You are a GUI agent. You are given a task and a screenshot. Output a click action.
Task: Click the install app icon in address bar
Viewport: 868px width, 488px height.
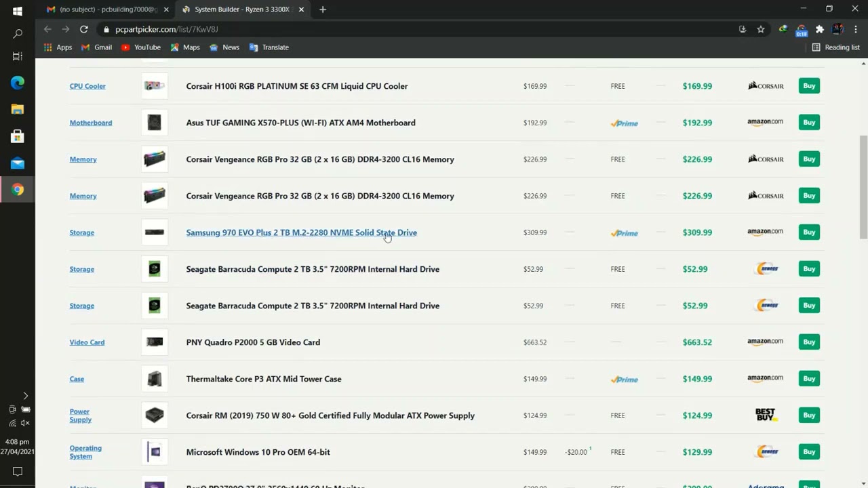point(743,29)
